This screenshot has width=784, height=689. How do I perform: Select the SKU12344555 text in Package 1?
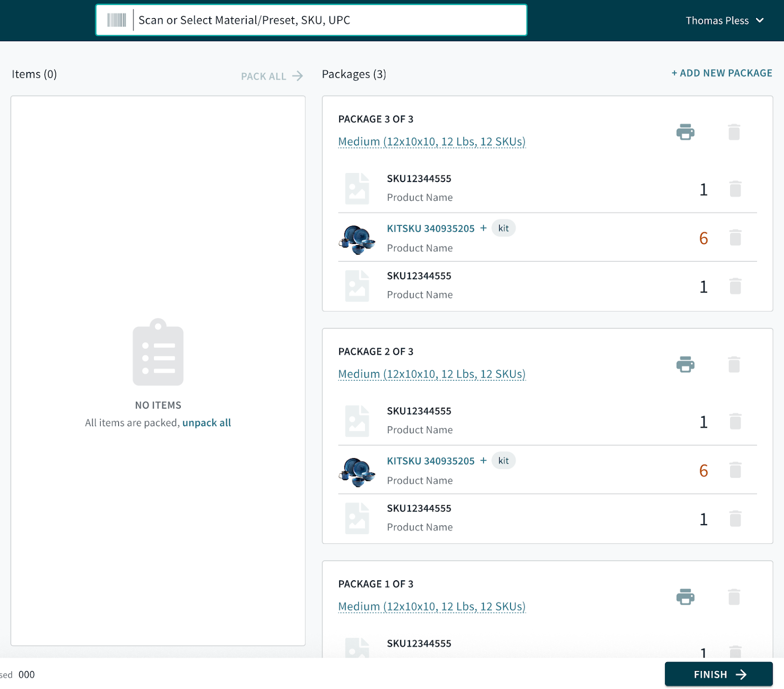(419, 643)
